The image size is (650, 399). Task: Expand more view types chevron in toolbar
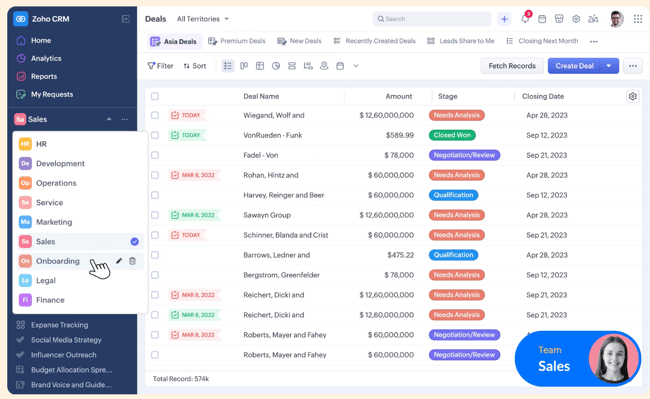coord(356,66)
